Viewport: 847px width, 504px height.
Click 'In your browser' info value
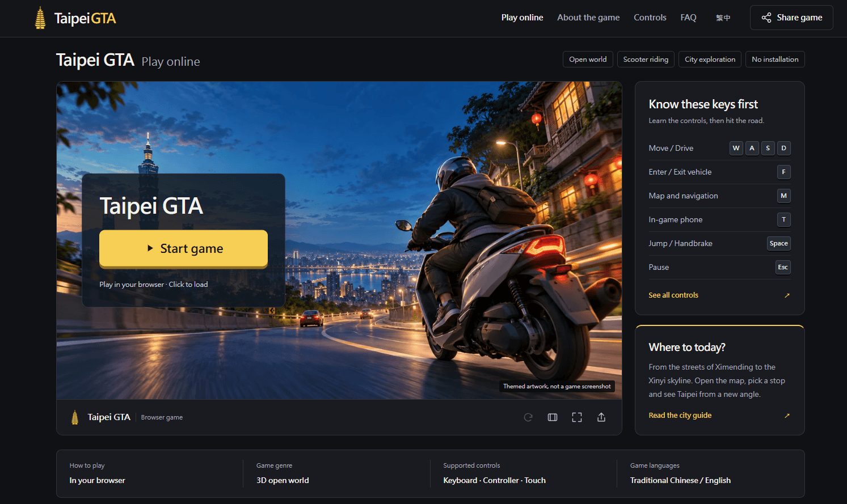pyautogui.click(x=97, y=480)
